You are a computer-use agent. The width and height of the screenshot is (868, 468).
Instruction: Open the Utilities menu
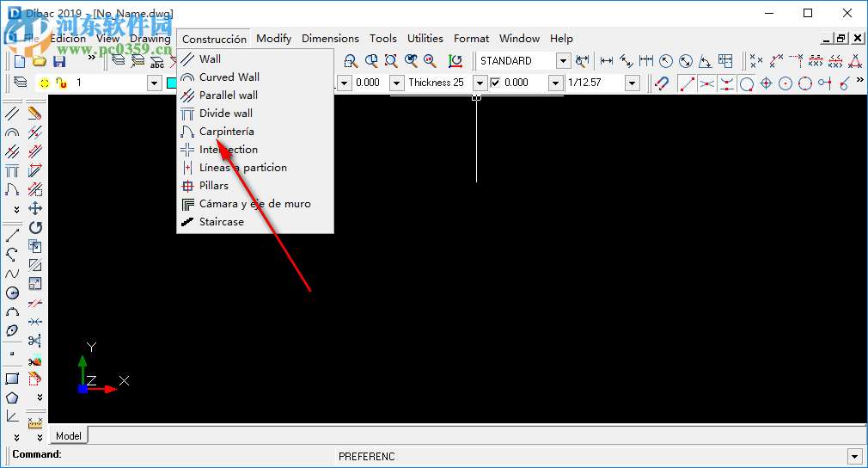tap(425, 38)
